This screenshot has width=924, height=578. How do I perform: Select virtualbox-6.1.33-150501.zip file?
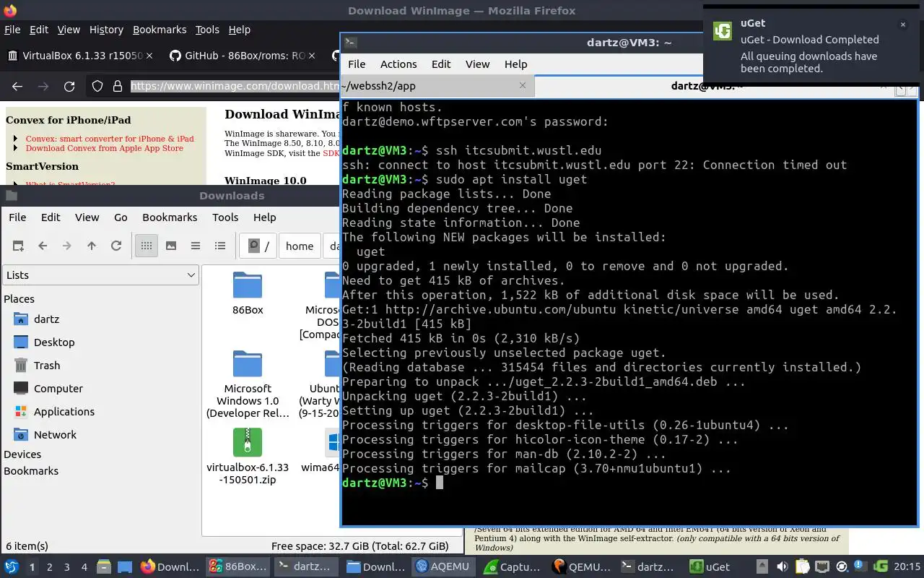(x=248, y=457)
